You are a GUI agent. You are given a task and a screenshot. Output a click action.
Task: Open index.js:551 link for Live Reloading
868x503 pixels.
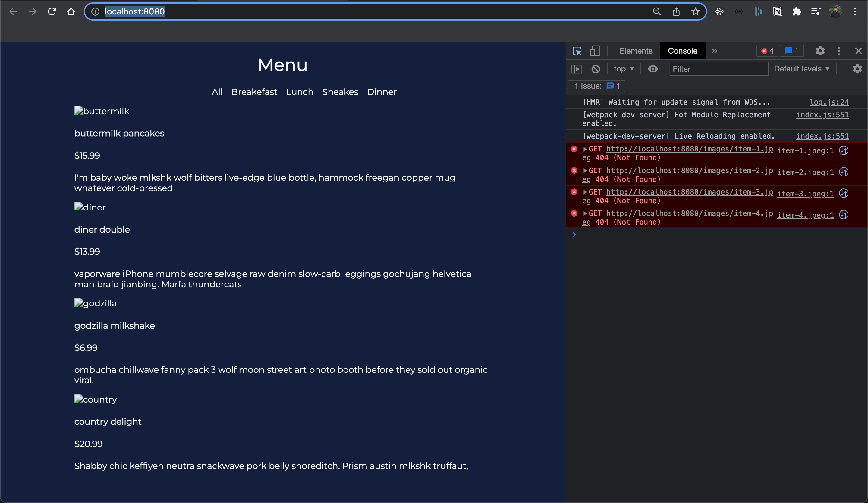pyautogui.click(x=822, y=136)
